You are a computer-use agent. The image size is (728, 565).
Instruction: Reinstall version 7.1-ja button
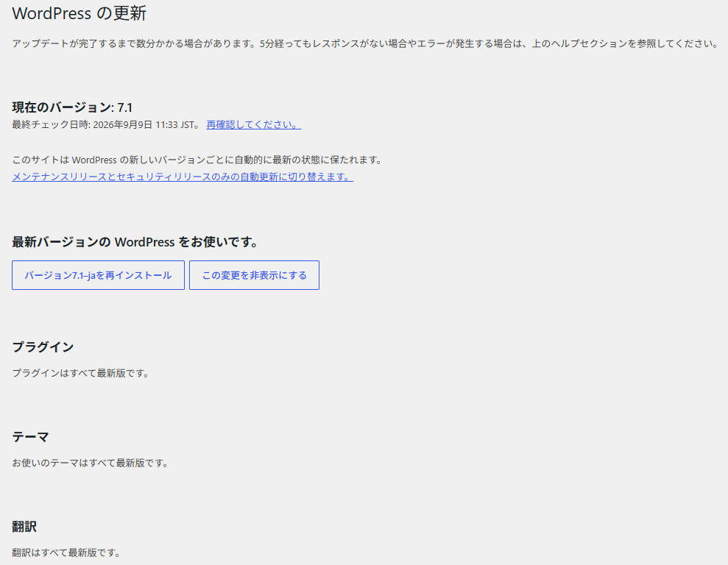pyautogui.click(x=98, y=275)
